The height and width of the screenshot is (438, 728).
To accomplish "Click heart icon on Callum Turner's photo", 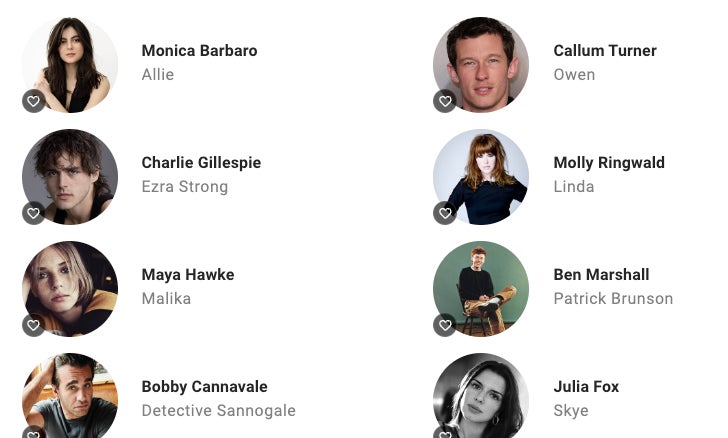I will click(x=445, y=101).
